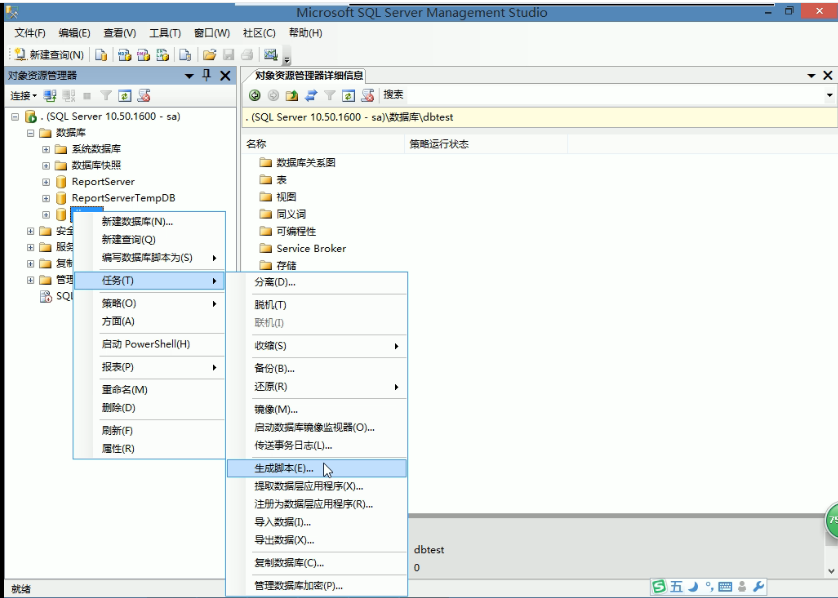The width and height of the screenshot is (838, 598).
Task: Open the 连接 dropdown in Object Explorer
Action: pyautogui.click(x=24, y=96)
